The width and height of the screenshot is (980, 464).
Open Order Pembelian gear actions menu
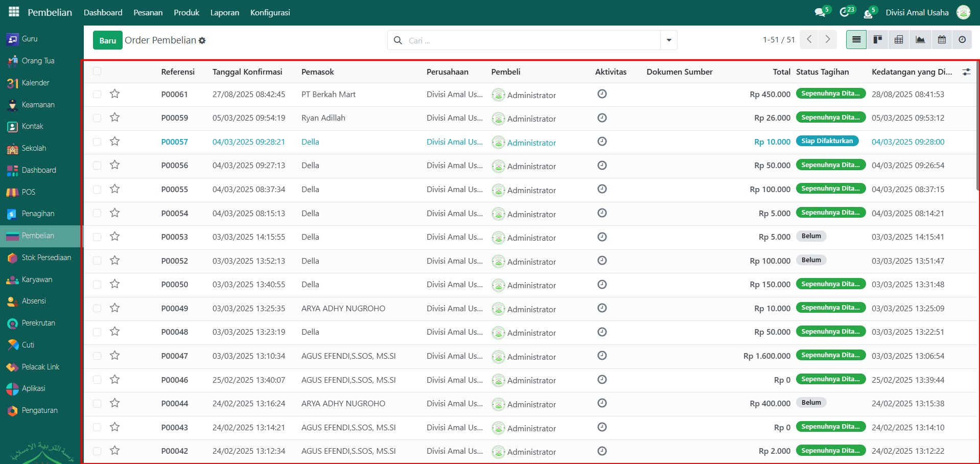point(202,41)
